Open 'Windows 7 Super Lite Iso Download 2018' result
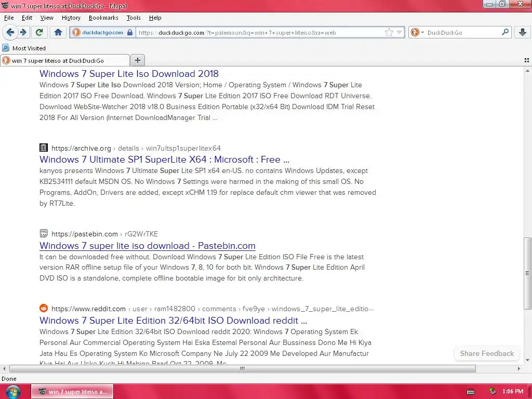The height and width of the screenshot is (399, 532). (129, 74)
